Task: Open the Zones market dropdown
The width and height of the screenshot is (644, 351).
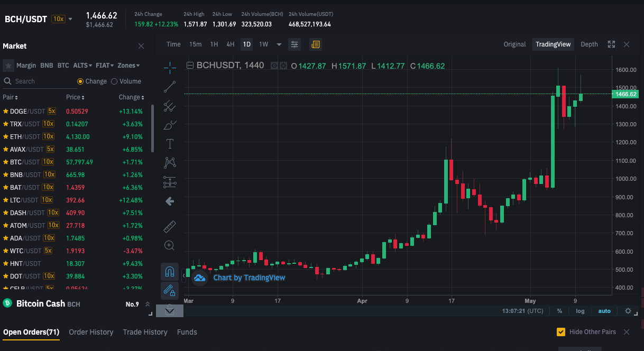Action: coord(128,66)
